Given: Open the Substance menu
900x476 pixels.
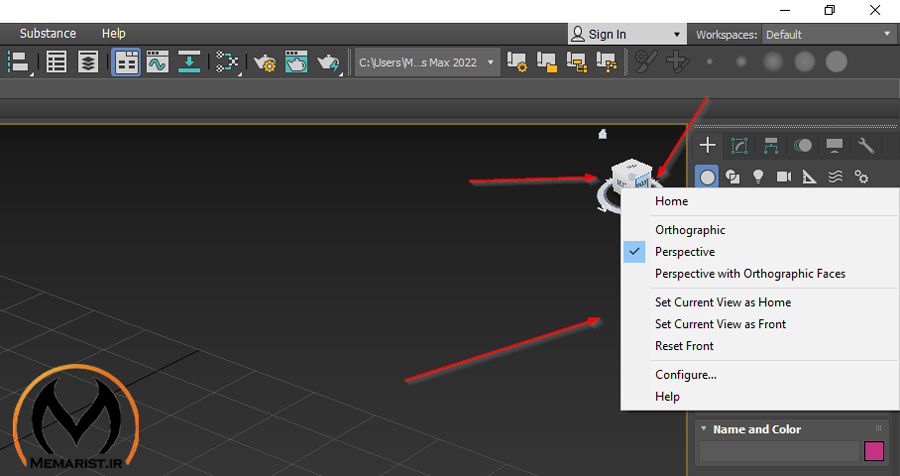Looking at the screenshot, I should 48,33.
